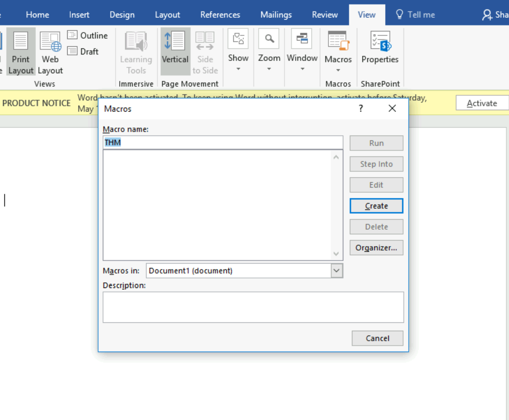Open the References ribbon tab

[x=220, y=14]
